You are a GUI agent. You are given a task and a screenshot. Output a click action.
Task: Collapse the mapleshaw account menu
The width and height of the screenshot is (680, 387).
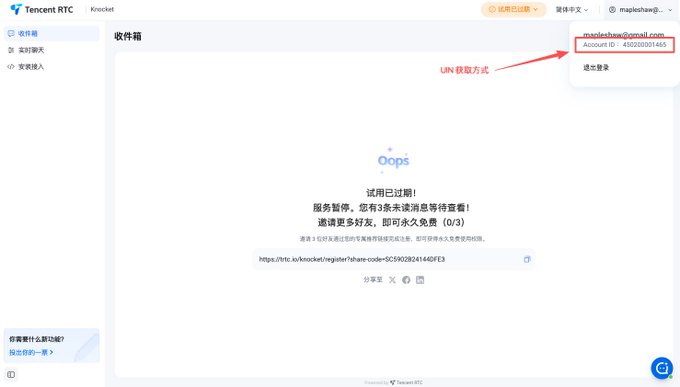tap(641, 10)
